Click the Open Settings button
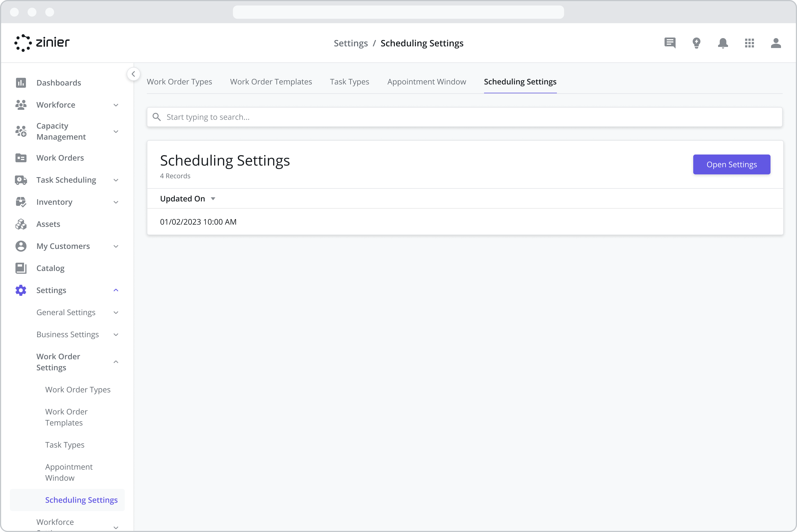Viewport: 797px width, 532px height. tap(732, 164)
